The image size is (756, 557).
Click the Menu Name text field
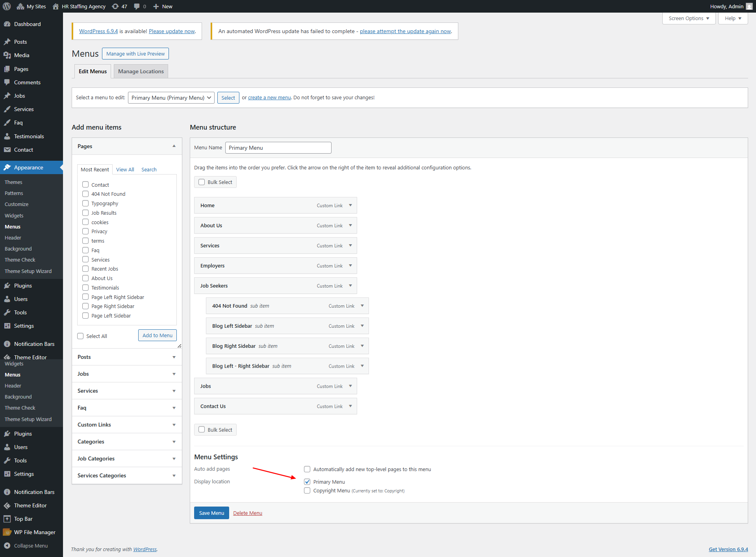pyautogui.click(x=278, y=148)
